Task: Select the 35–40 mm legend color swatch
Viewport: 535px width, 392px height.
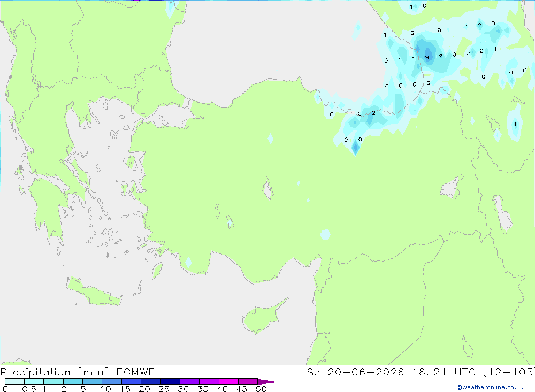Action: click(x=209, y=381)
